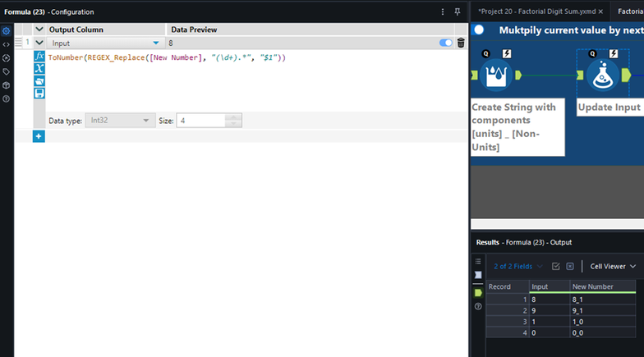Click the Update Input annotation
The image size is (644, 357).
(x=610, y=107)
